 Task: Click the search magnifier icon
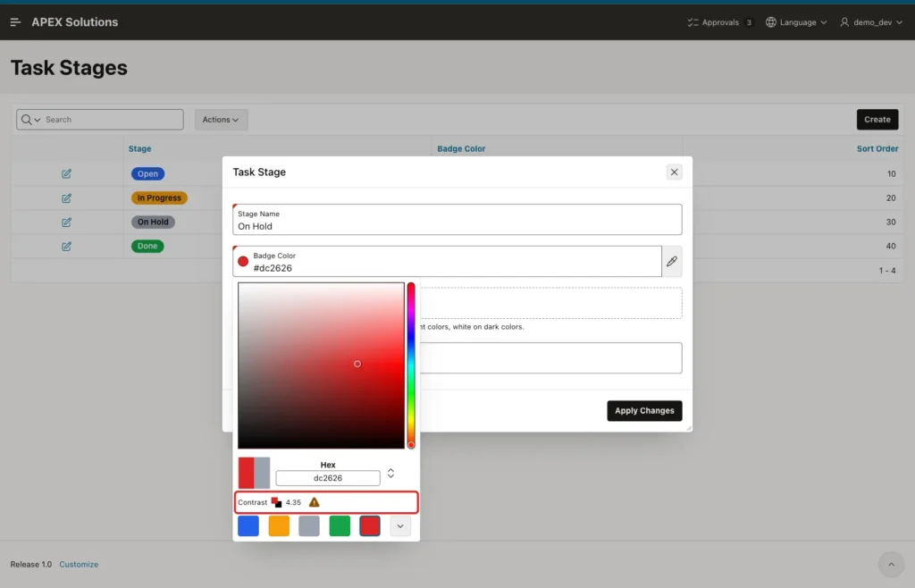click(x=26, y=120)
